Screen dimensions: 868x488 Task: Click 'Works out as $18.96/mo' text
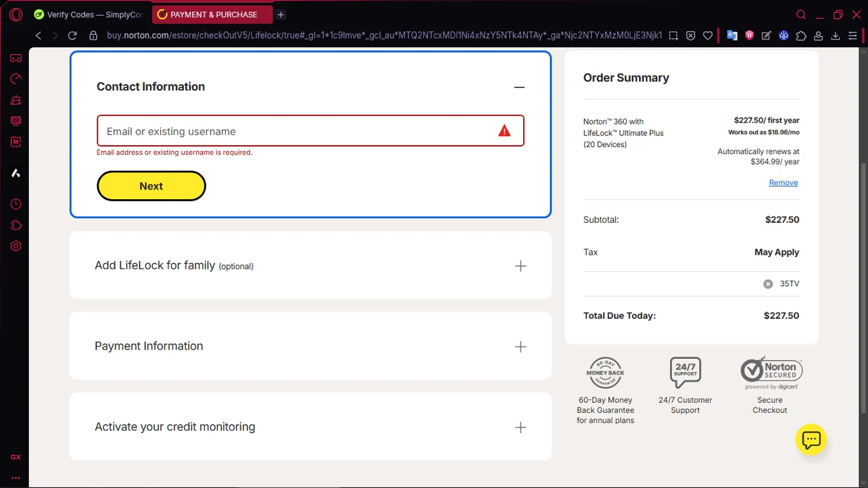[x=764, y=132]
